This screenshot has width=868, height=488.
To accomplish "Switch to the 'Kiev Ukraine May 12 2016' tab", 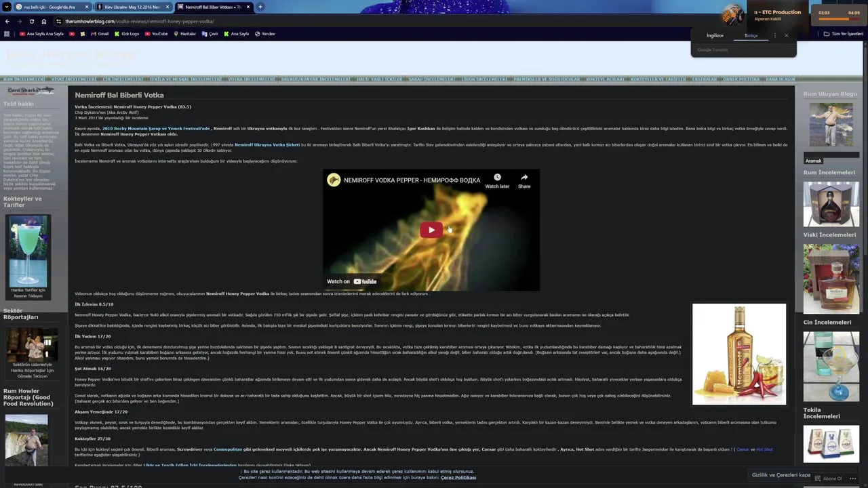I will pos(132,7).
